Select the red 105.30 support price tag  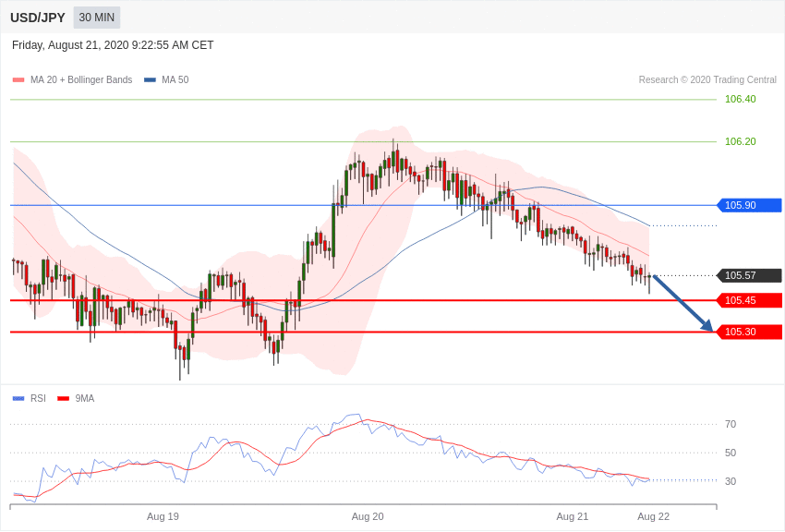749,332
